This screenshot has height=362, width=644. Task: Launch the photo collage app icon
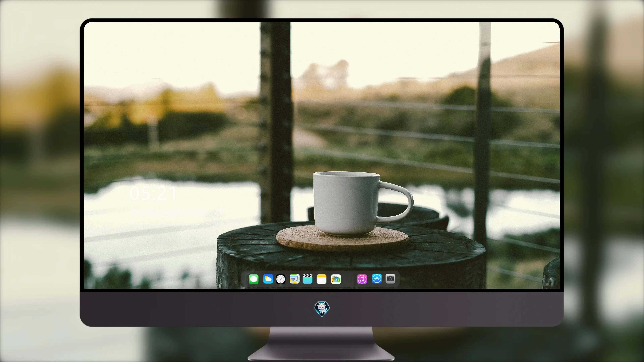point(336,279)
